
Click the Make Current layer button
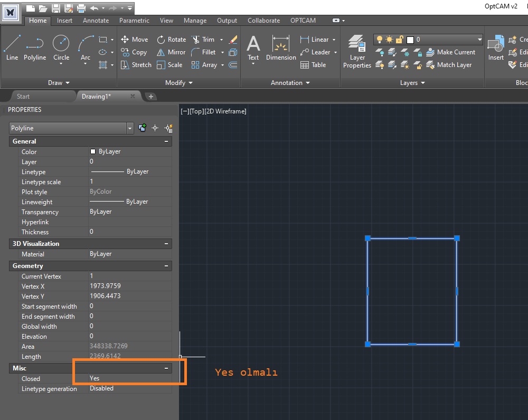pos(451,52)
